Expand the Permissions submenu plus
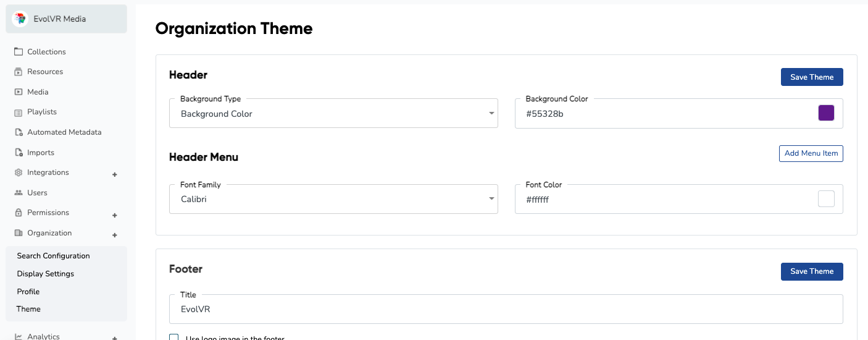The height and width of the screenshot is (340, 868). (x=114, y=215)
